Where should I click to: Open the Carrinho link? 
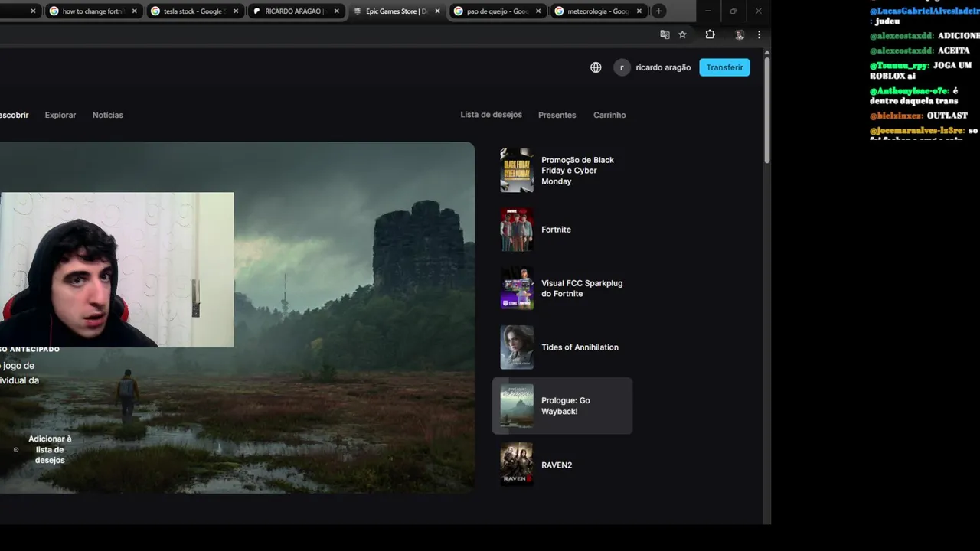609,115
